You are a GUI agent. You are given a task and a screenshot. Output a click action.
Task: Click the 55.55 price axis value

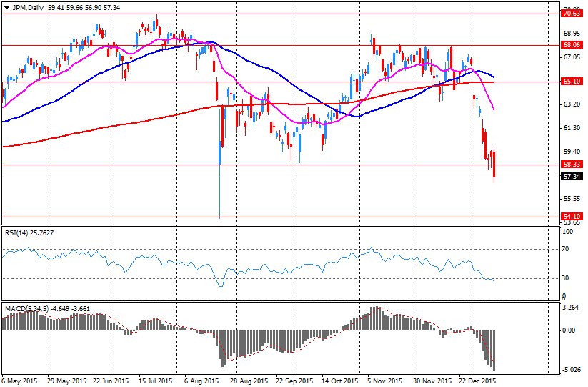[x=572, y=199]
